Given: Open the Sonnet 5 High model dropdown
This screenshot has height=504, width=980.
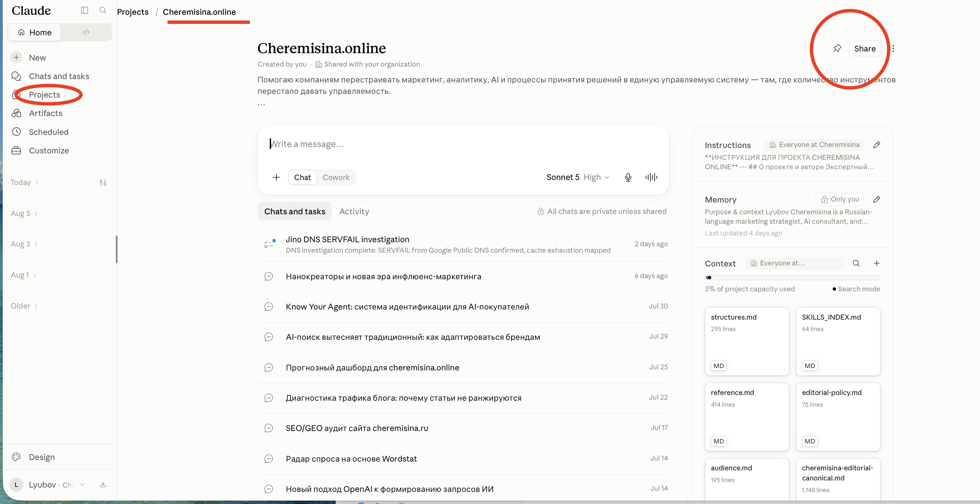Looking at the screenshot, I should click(578, 177).
